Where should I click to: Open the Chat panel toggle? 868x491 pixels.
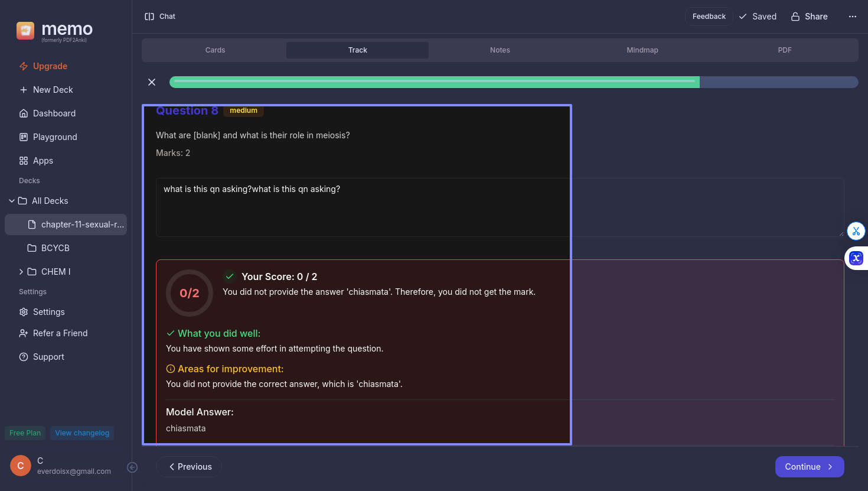point(160,17)
